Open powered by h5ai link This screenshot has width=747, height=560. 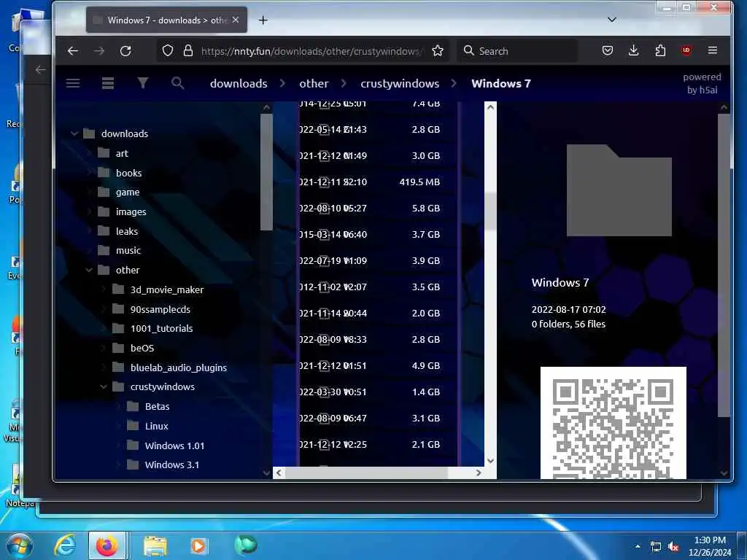click(x=702, y=83)
